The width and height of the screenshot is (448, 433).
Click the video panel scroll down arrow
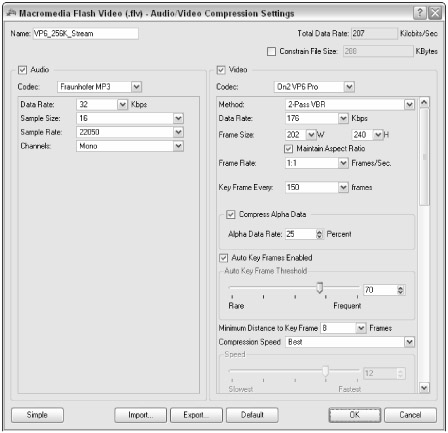[424, 388]
